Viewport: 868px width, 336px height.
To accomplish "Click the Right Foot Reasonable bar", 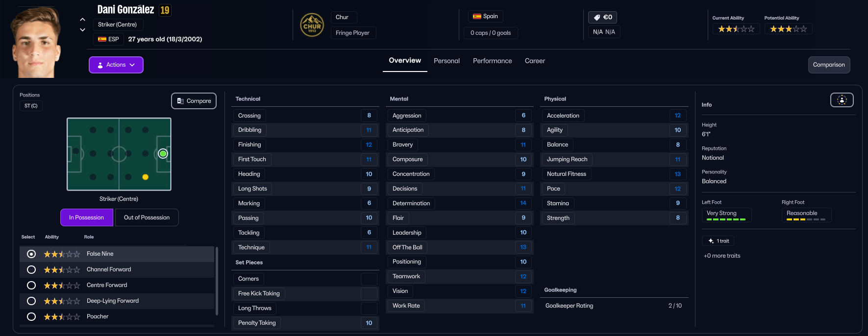I will point(806,215).
